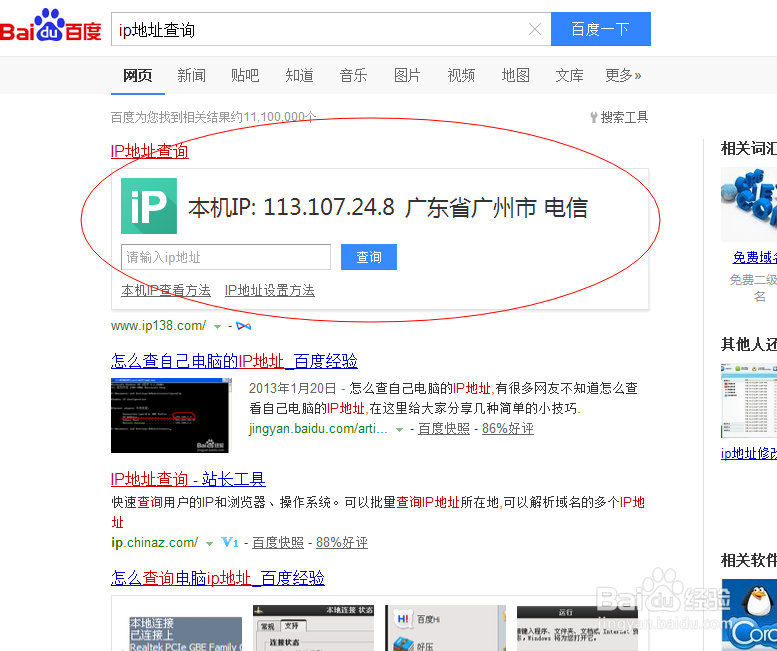777x651 pixels.
Task: Switch to the 新闻 tab
Action: pos(191,75)
